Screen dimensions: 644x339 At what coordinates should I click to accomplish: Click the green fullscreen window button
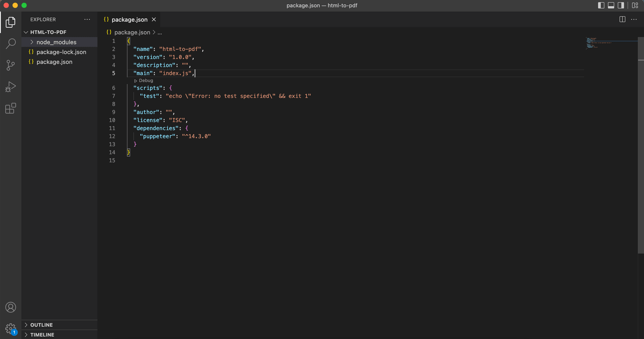tap(24, 5)
